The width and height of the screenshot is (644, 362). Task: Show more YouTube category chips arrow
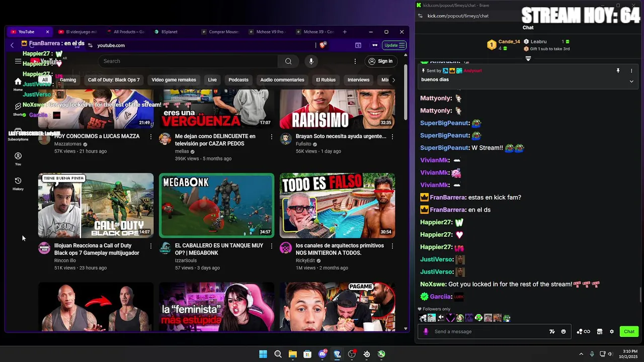393,80
